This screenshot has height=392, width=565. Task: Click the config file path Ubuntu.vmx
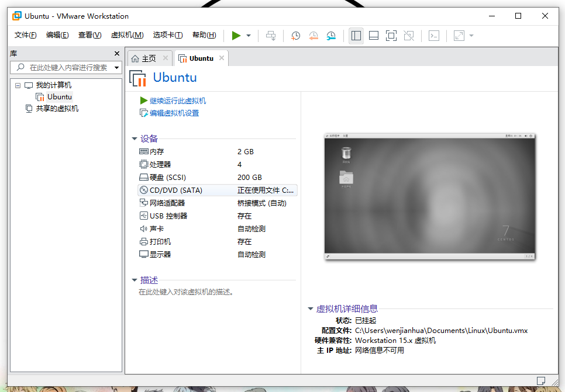click(441, 331)
